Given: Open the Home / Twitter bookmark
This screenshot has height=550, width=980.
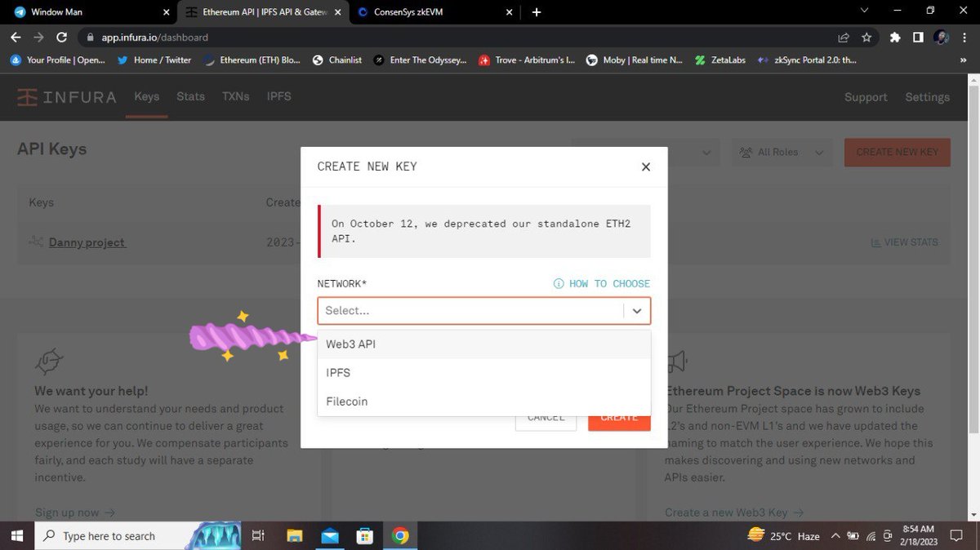Looking at the screenshot, I should (x=154, y=60).
